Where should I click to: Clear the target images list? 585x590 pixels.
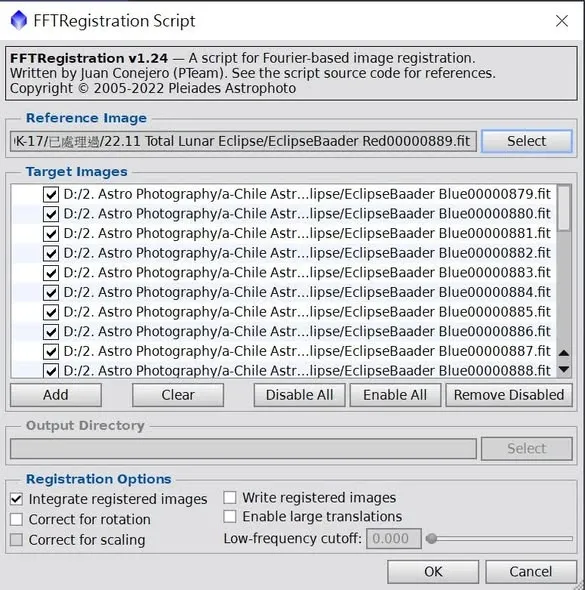[178, 395]
